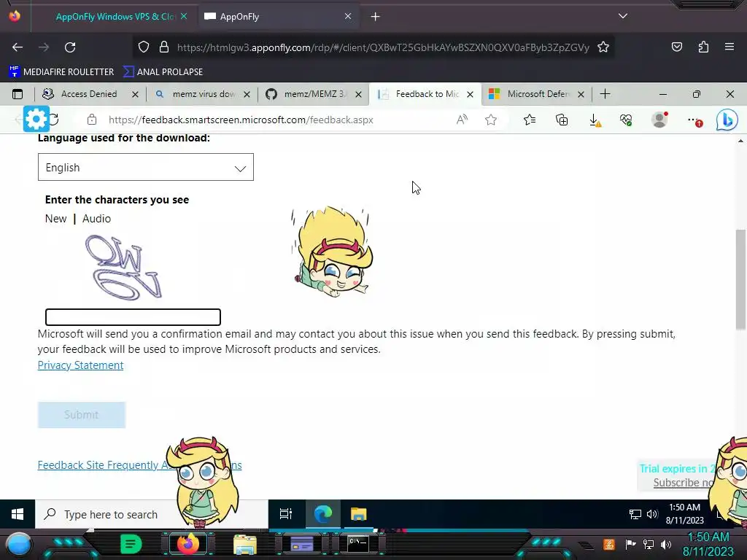Add a new Edge tab
Viewport: 747px width, 560px height.
click(x=605, y=94)
